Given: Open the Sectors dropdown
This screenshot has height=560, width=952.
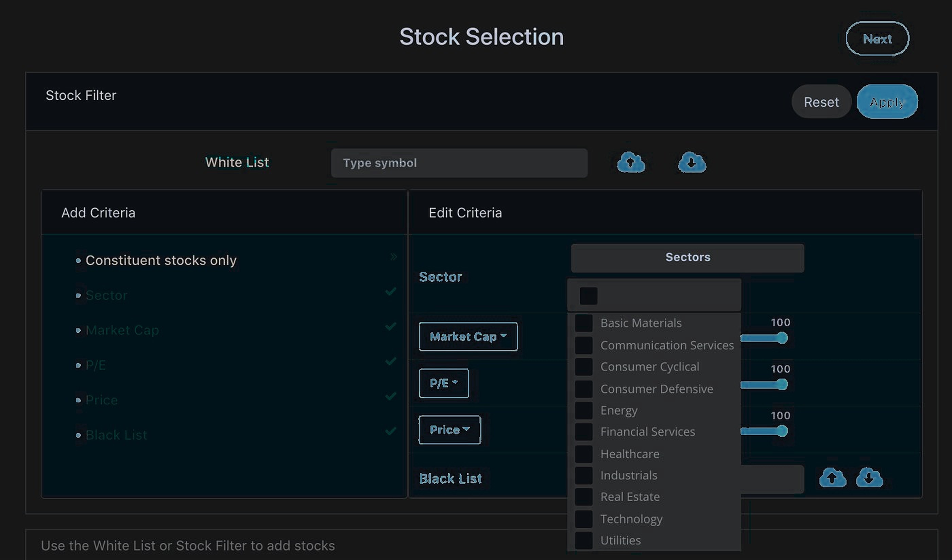Looking at the screenshot, I should click(687, 258).
